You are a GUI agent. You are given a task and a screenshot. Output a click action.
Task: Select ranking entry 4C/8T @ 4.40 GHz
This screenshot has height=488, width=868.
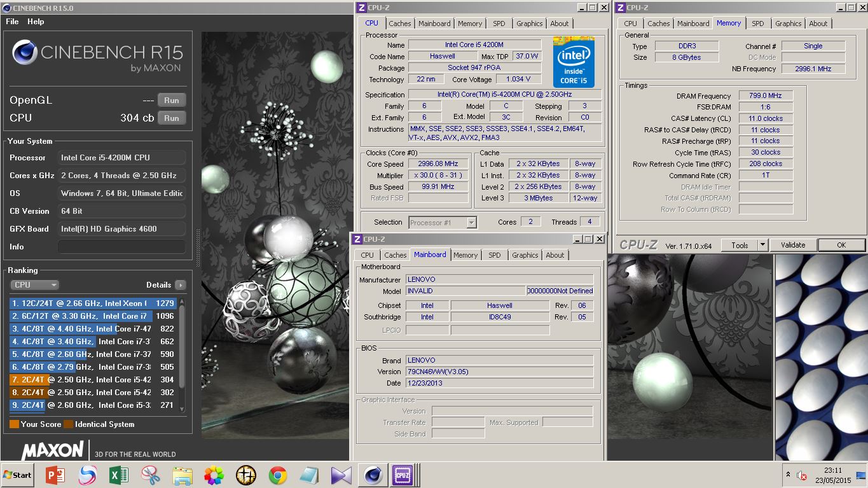coord(93,329)
